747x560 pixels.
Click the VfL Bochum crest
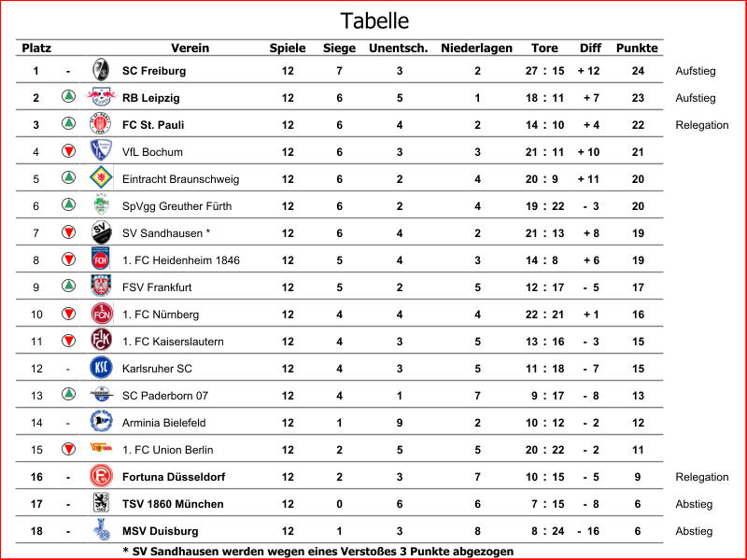(101, 151)
